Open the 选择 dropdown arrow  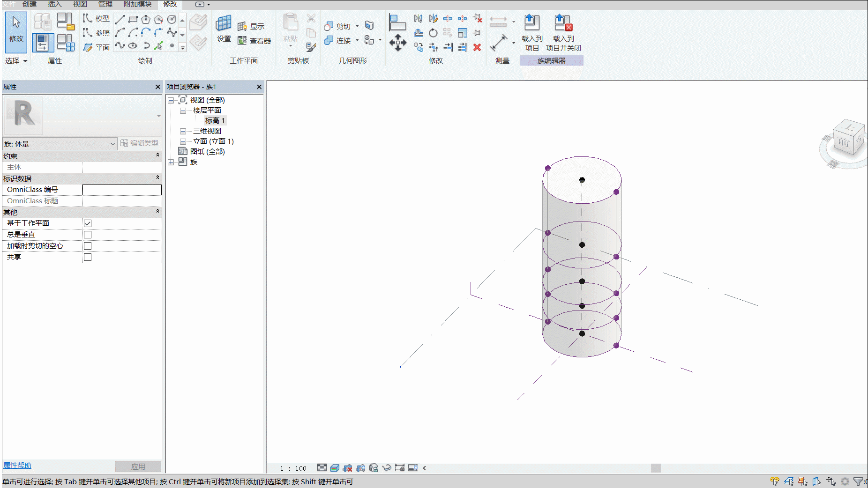[x=25, y=61]
